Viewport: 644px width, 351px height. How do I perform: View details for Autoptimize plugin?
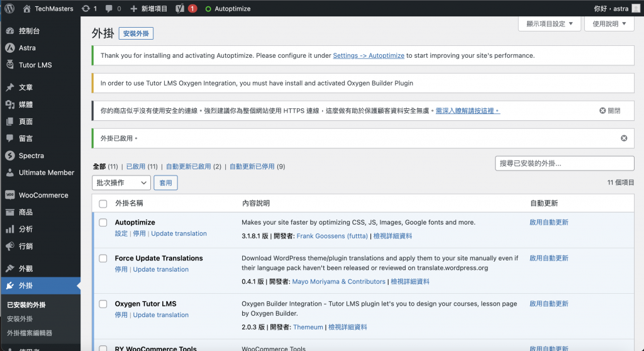click(392, 236)
